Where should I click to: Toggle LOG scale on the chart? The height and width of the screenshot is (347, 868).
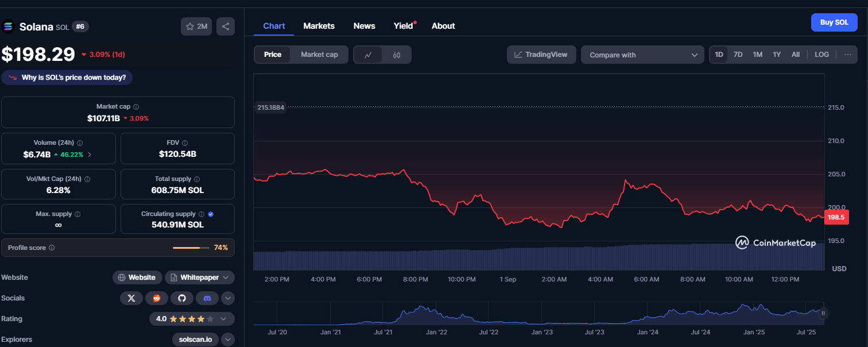point(822,55)
